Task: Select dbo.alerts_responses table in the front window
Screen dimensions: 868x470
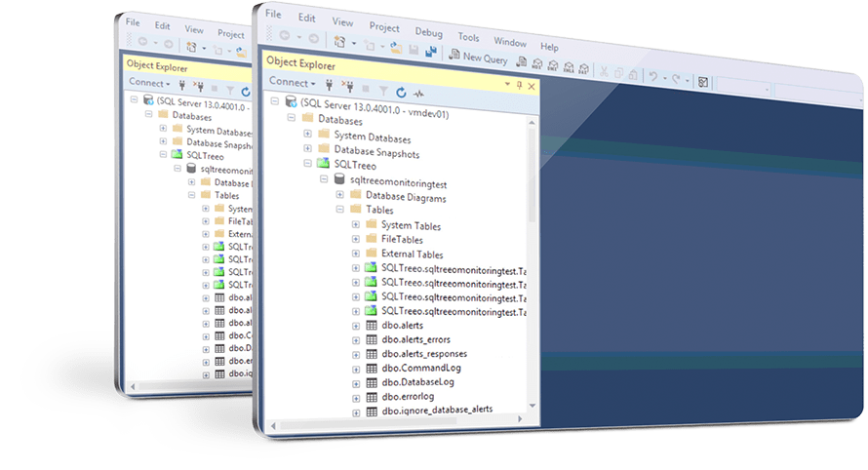Action: (x=424, y=354)
